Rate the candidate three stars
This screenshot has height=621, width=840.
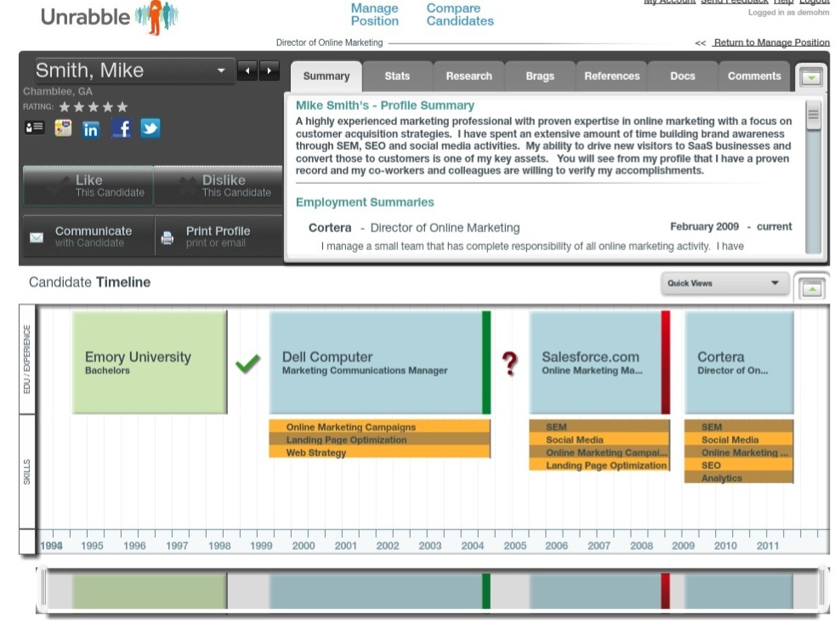(94, 106)
